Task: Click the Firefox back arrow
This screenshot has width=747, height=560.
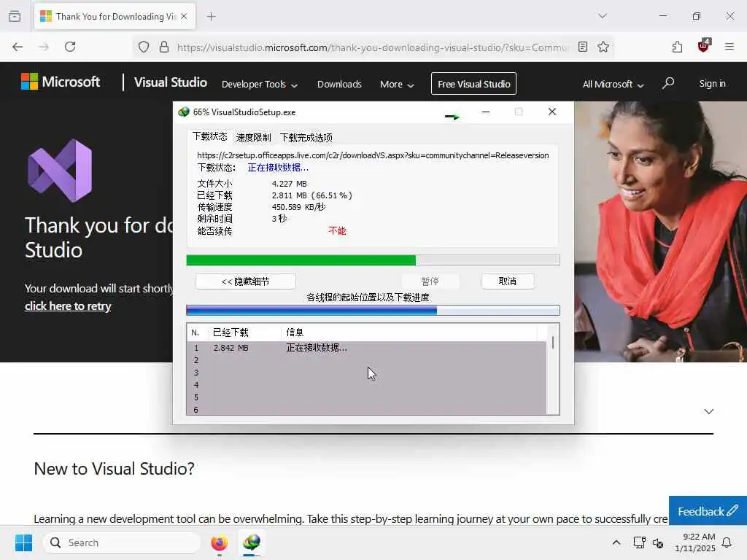Action: click(18, 47)
